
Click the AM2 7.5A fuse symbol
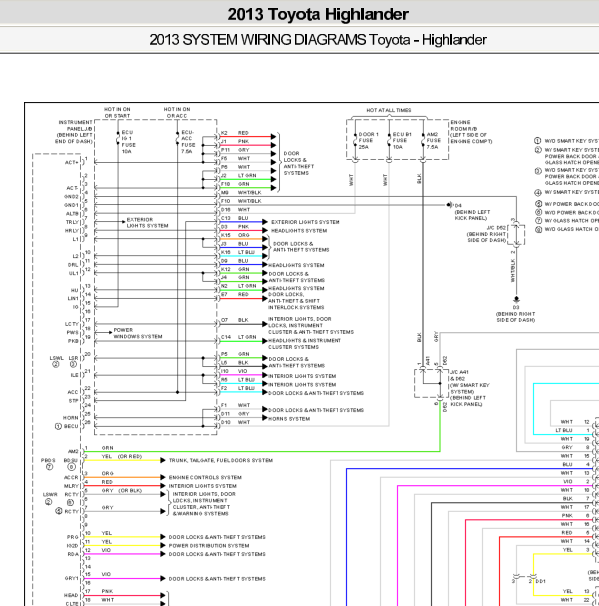pos(423,140)
